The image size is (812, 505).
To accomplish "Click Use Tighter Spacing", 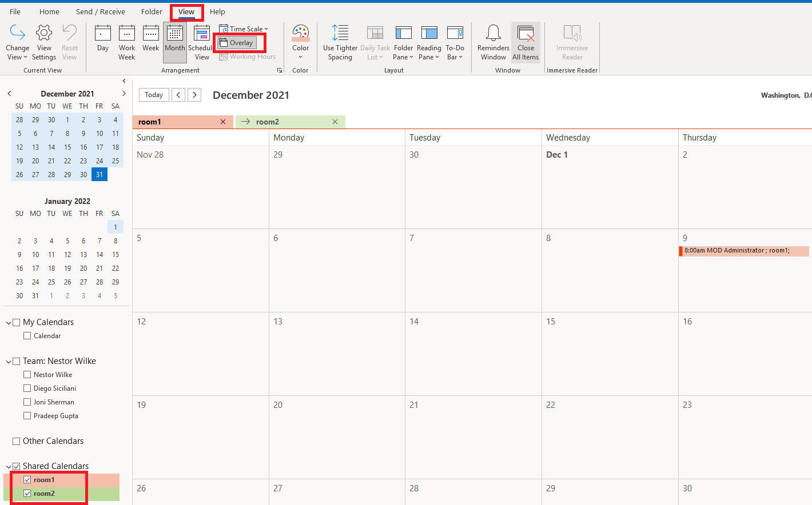I will tap(340, 41).
